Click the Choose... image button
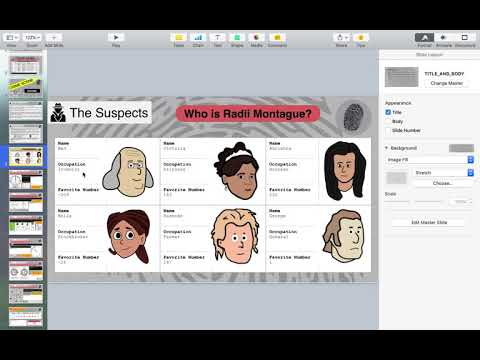 click(x=443, y=183)
